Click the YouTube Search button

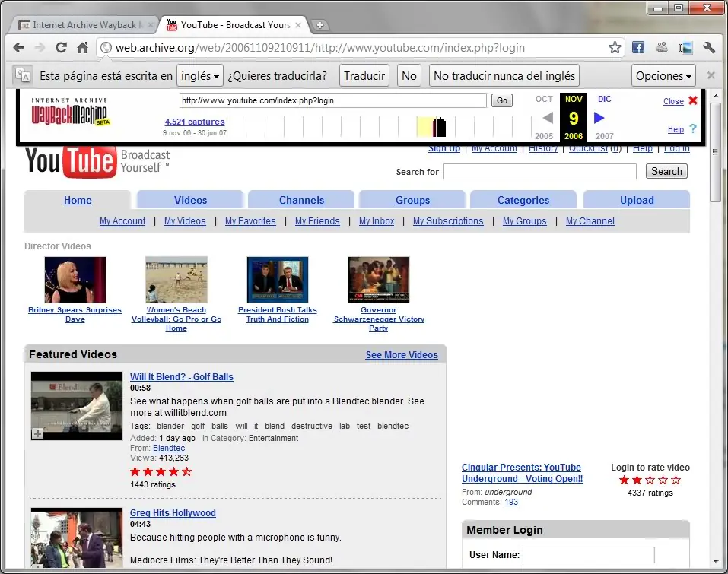tap(666, 171)
